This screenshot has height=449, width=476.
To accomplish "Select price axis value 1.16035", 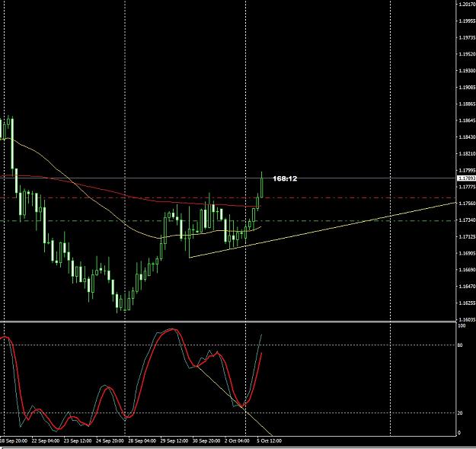I will (x=467, y=319).
